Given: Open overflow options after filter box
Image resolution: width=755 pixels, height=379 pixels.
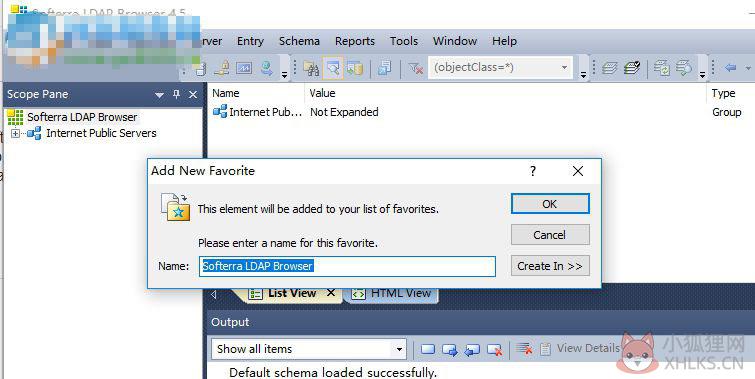Looking at the screenshot, I should 583,75.
